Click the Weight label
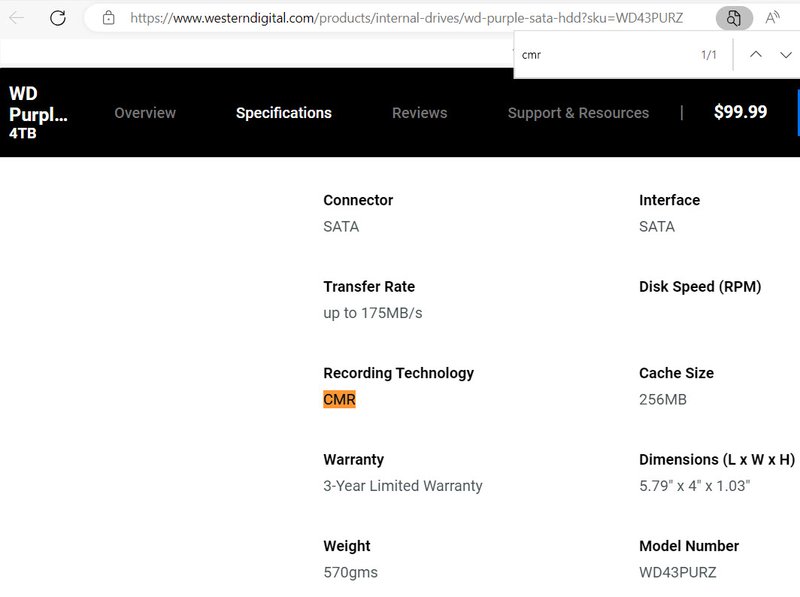This screenshot has width=800, height=597. pos(346,546)
